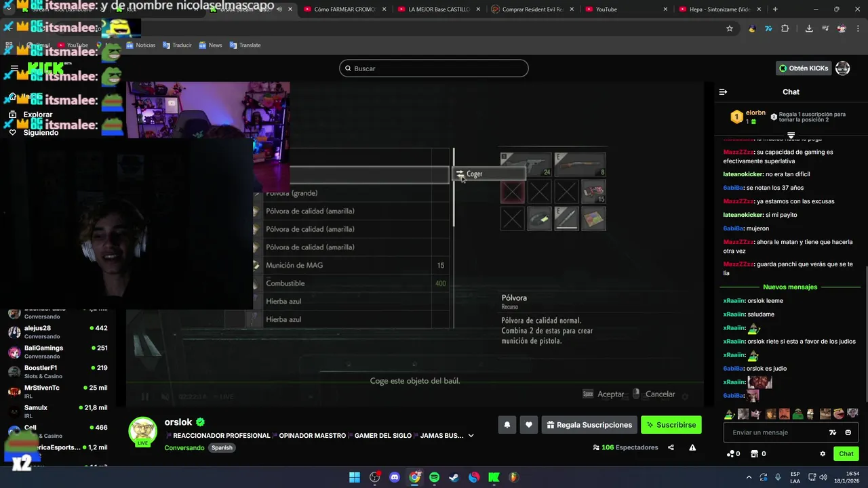The width and height of the screenshot is (868, 488).
Task: Open Windows Start menu
Action: coord(355,477)
